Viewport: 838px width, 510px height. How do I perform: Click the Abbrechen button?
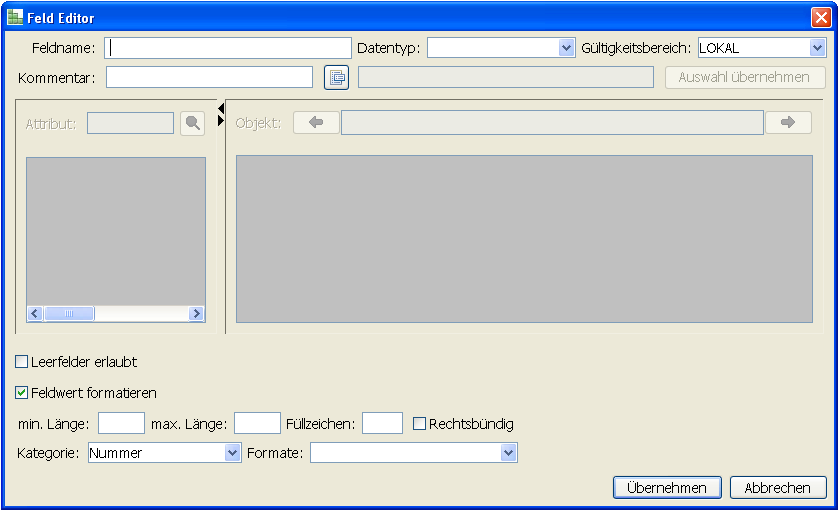(778, 488)
